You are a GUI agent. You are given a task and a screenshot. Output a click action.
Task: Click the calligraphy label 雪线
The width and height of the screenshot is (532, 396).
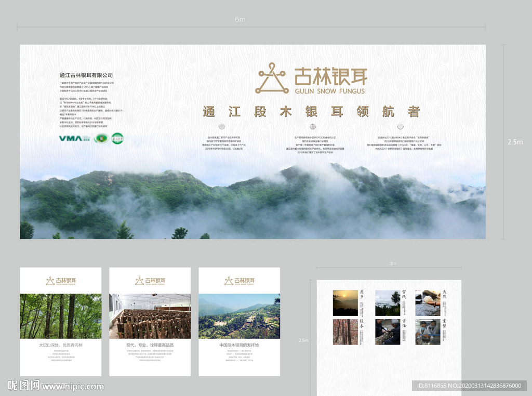tap(404, 294)
